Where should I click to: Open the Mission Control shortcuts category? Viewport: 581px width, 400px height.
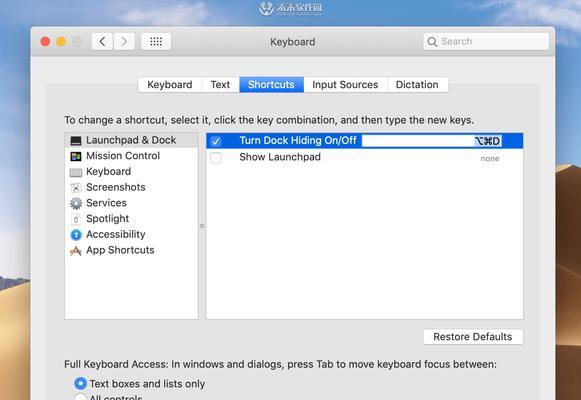pyautogui.click(x=123, y=156)
